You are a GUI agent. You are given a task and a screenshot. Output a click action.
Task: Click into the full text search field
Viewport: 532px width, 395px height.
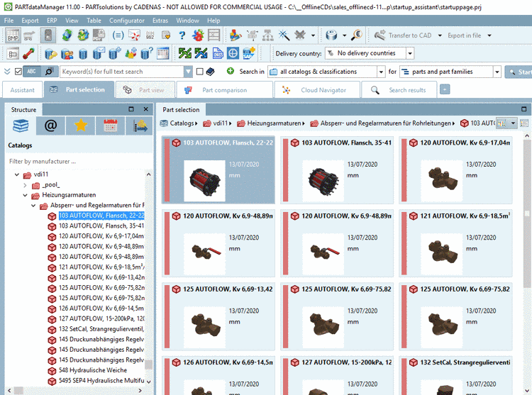(x=123, y=72)
